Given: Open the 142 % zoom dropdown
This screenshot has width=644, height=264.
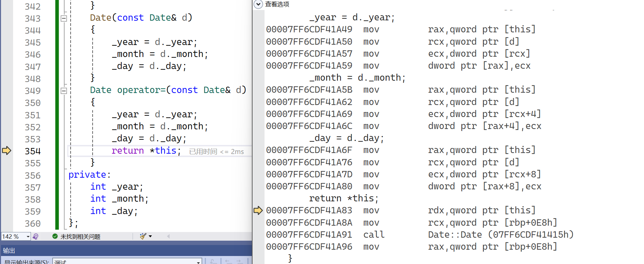Looking at the screenshot, I should pos(28,236).
